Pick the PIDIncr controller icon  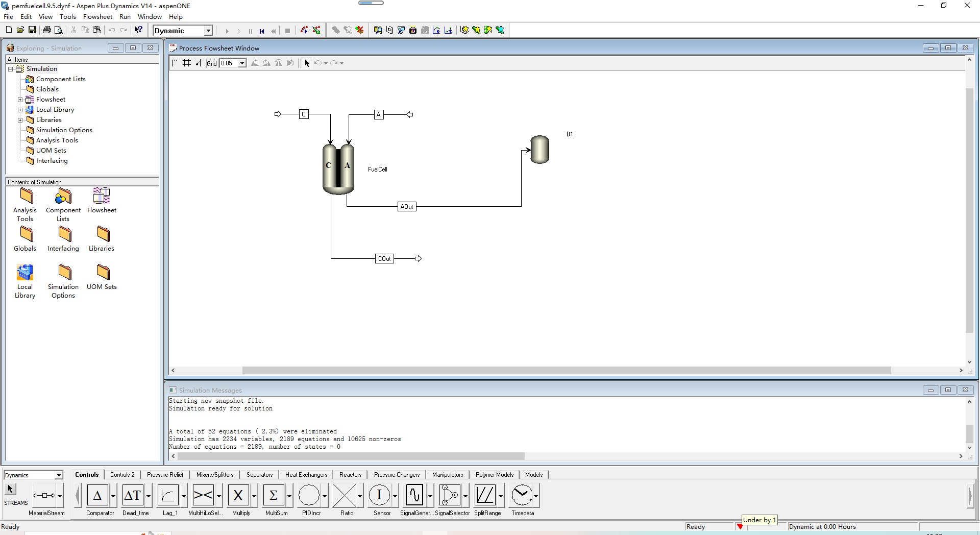tap(309, 495)
